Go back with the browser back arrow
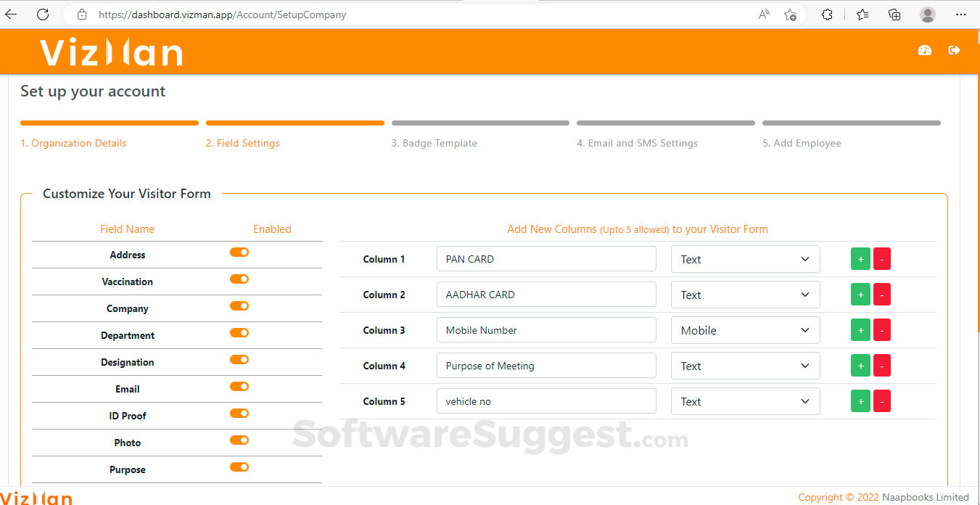This screenshot has width=980, height=505. [11, 15]
